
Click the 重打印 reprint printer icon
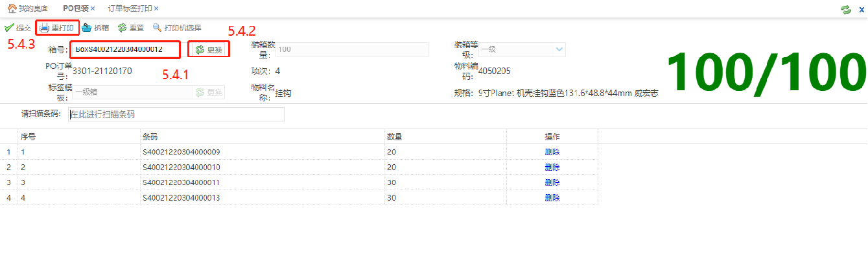pyautogui.click(x=45, y=28)
